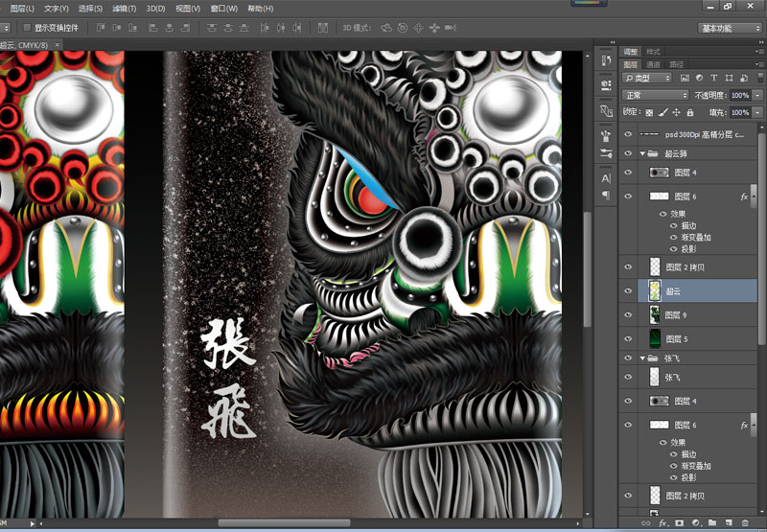767x532 pixels.
Task: Distribute top edges in options bar
Action: point(212,28)
